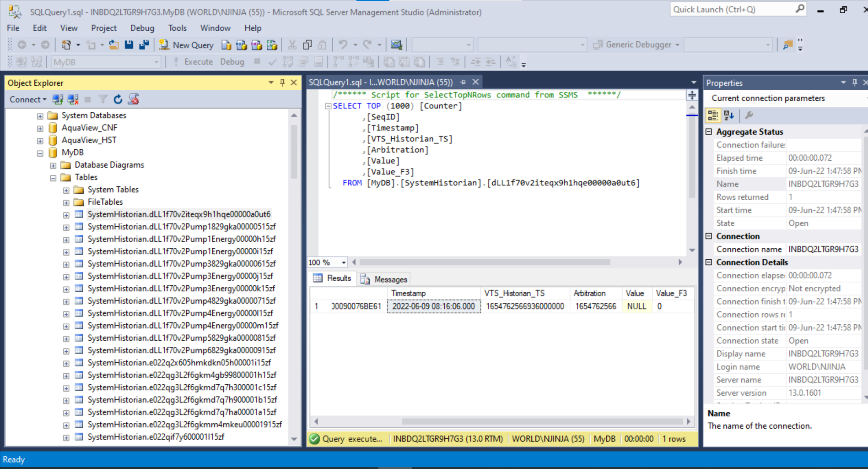The width and height of the screenshot is (868, 469).
Task: Click the Disconnect server icon in Object Explorer
Action: pyautogui.click(x=73, y=99)
